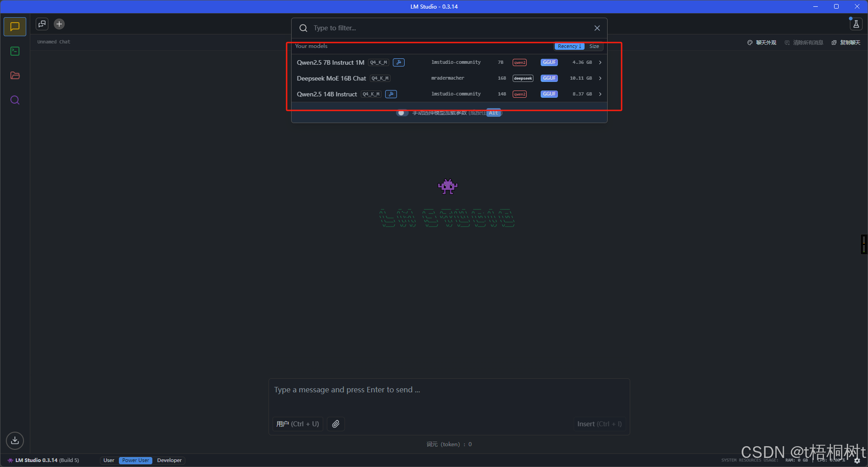Close the model picker with X
The width and height of the screenshot is (868, 467).
(597, 28)
